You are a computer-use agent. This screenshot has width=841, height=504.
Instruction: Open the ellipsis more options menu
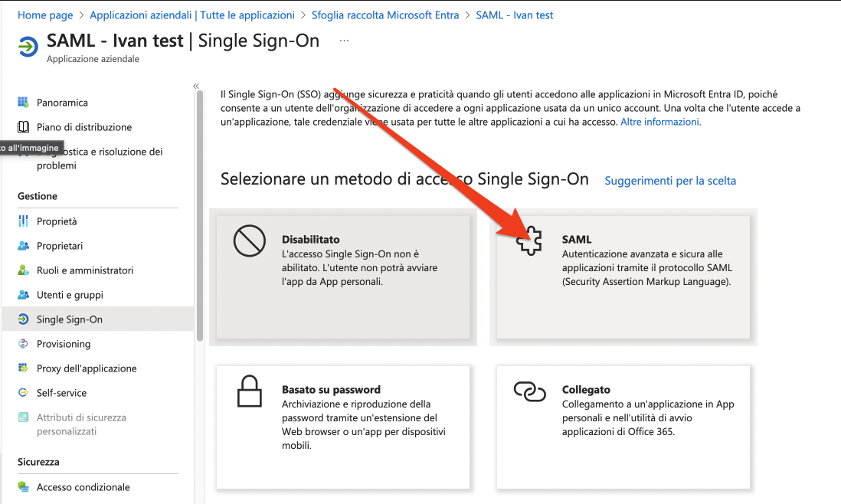click(345, 41)
